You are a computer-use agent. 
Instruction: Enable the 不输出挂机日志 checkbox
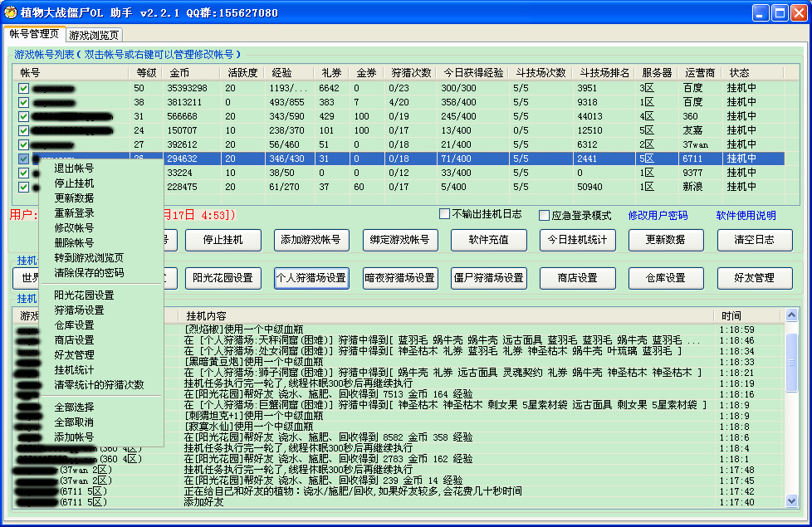pyautogui.click(x=446, y=214)
